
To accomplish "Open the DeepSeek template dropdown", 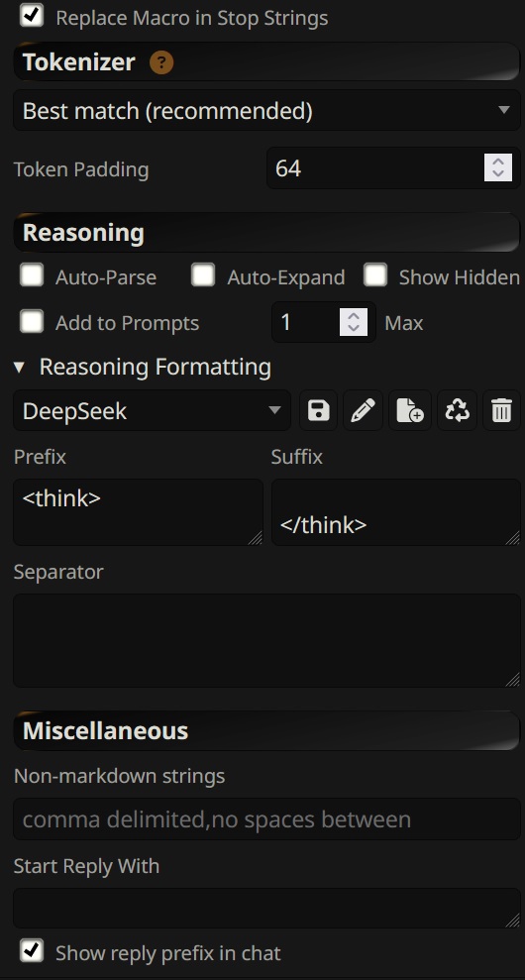I will (152, 411).
